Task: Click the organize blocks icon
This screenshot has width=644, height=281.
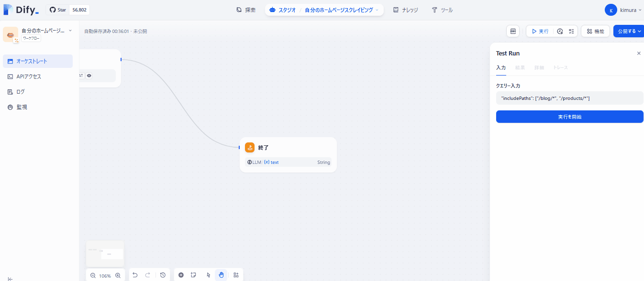Action: pyautogui.click(x=235, y=275)
